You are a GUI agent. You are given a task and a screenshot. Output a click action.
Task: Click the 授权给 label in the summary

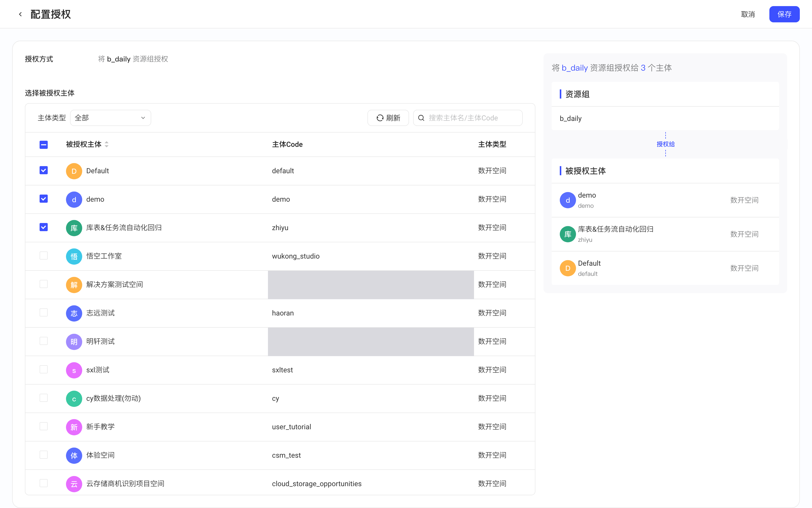point(666,144)
